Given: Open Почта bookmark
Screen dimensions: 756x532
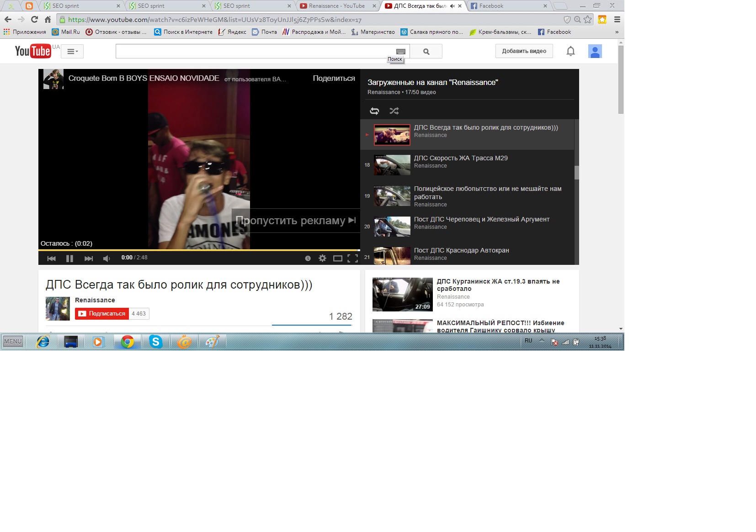Looking at the screenshot, I should [264, 32].
